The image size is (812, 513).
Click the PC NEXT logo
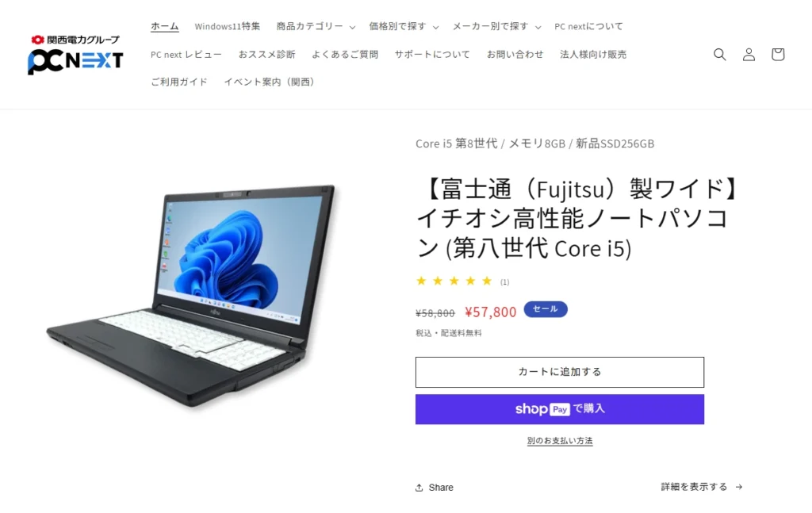[75, 55]
